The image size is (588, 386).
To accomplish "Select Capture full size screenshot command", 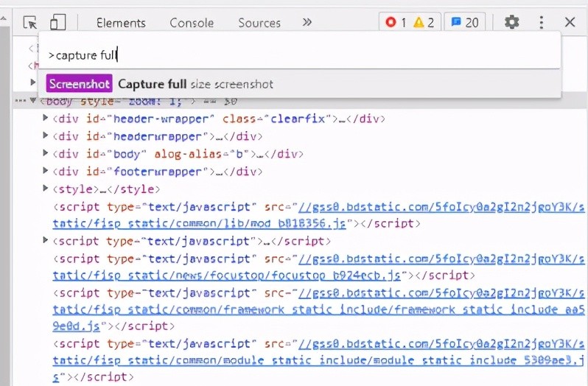I will click(195, 84).
